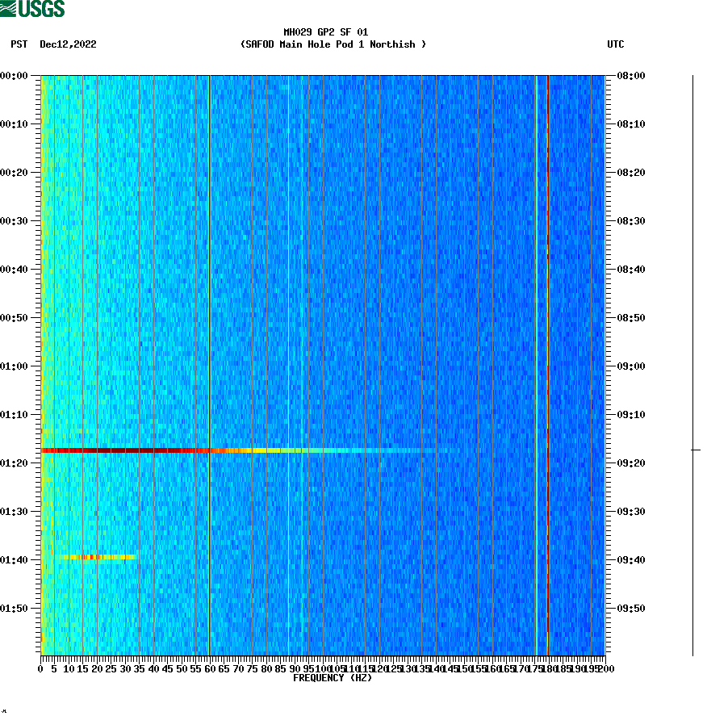Click the USGS header logo

click(x=32, y=8)
